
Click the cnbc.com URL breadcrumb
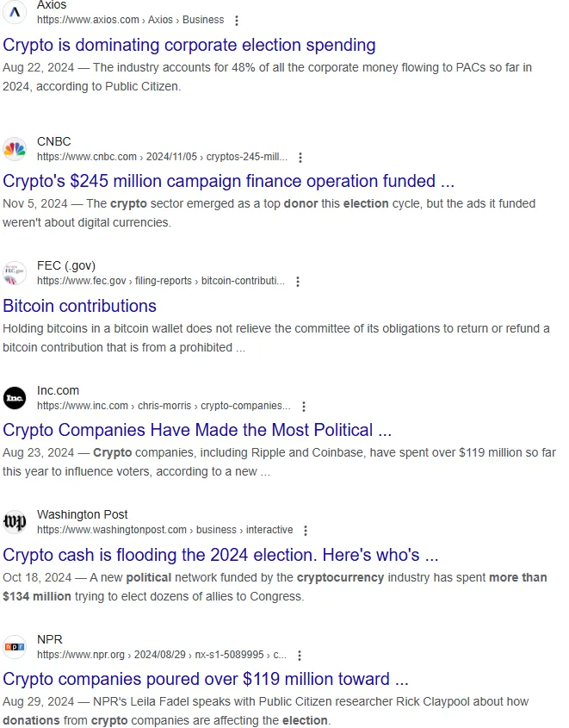[163, 157]
